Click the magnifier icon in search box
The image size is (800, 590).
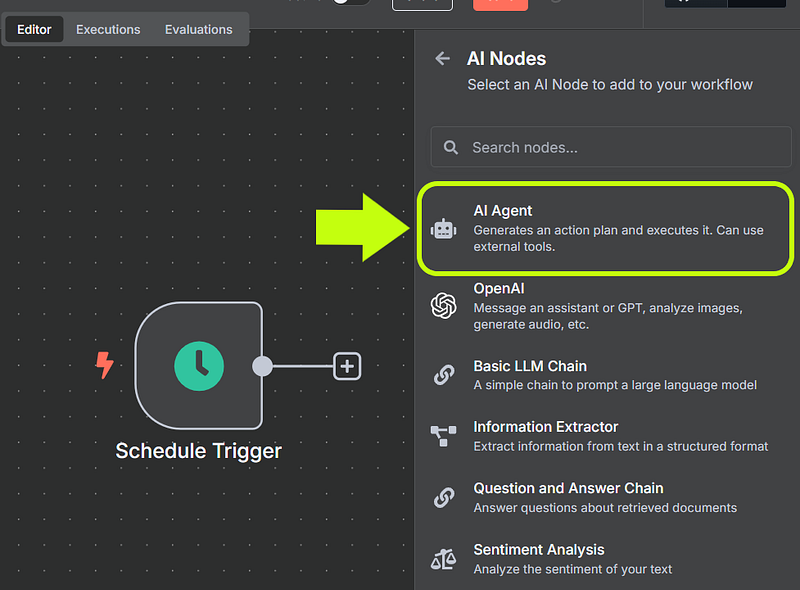click(x=451, y=148)
